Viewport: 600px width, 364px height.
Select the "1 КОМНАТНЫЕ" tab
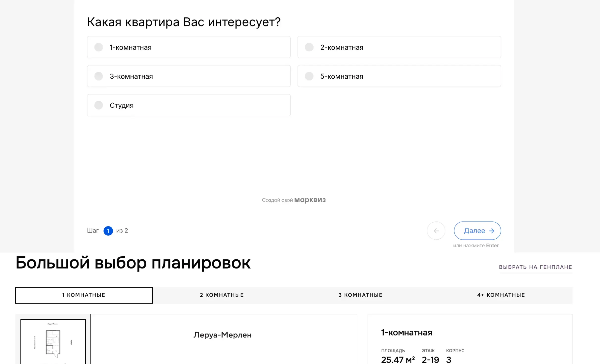84,295
